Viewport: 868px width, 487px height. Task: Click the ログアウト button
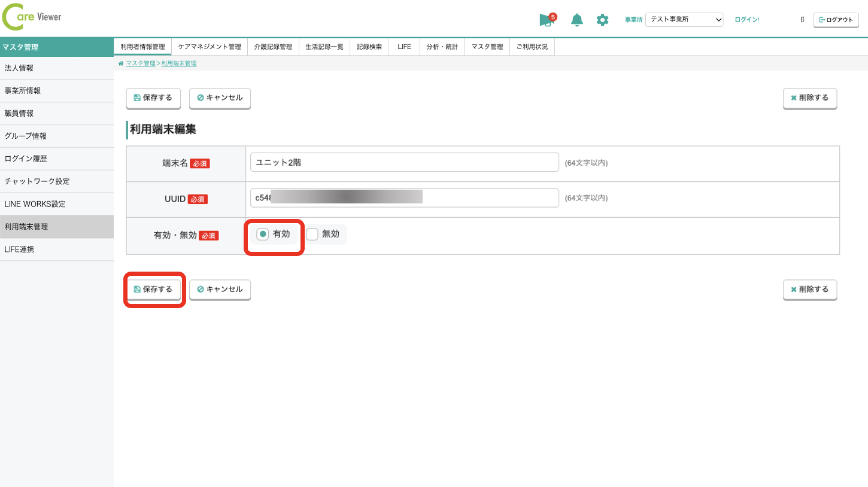[836, 20]
